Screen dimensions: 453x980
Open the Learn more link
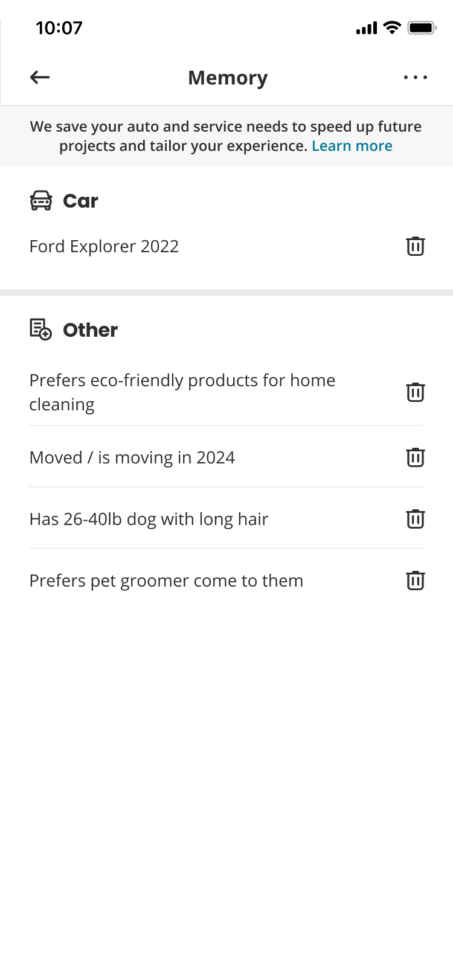pyautogui.click(x=352, y=146)
